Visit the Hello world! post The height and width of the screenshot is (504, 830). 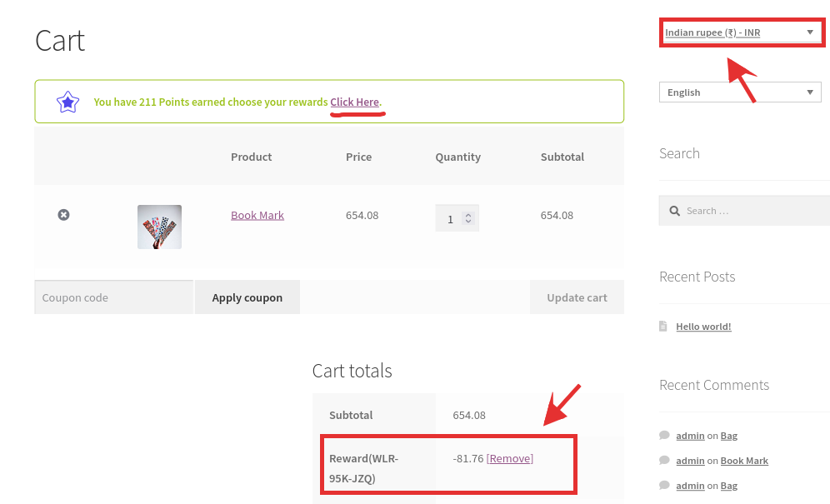point(703,326)
